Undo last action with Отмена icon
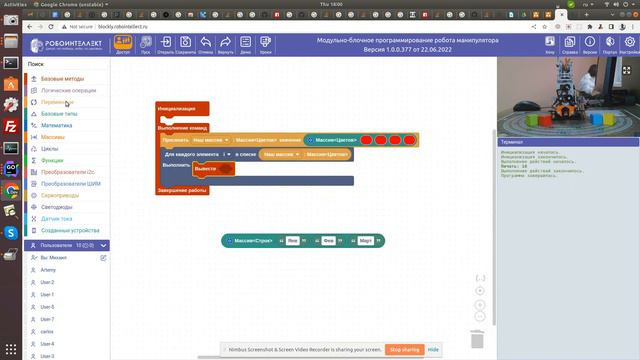This screenshot has height=360, width=640. coord(206,44)
